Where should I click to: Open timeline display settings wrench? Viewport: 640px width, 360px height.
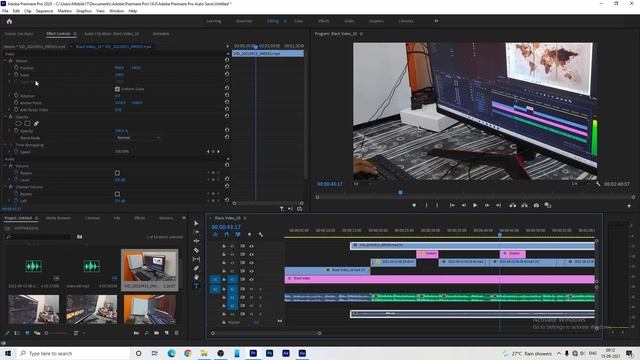tap(261, 234)
